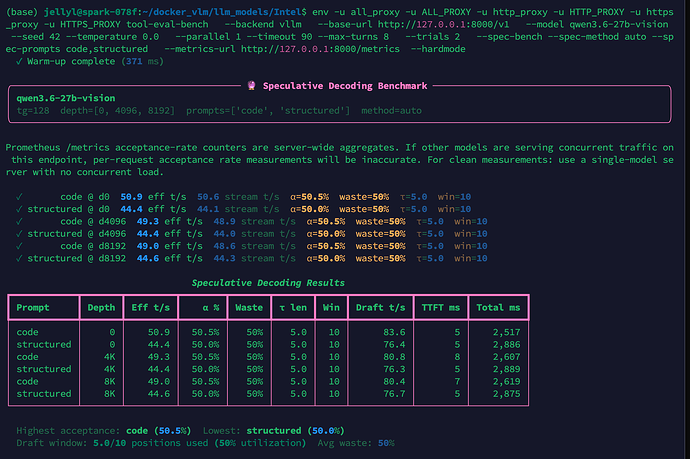The width and height of the screenshot is (690, 459).
Task: Click the '2,886' Total ms cell
Action: (506, 345)
